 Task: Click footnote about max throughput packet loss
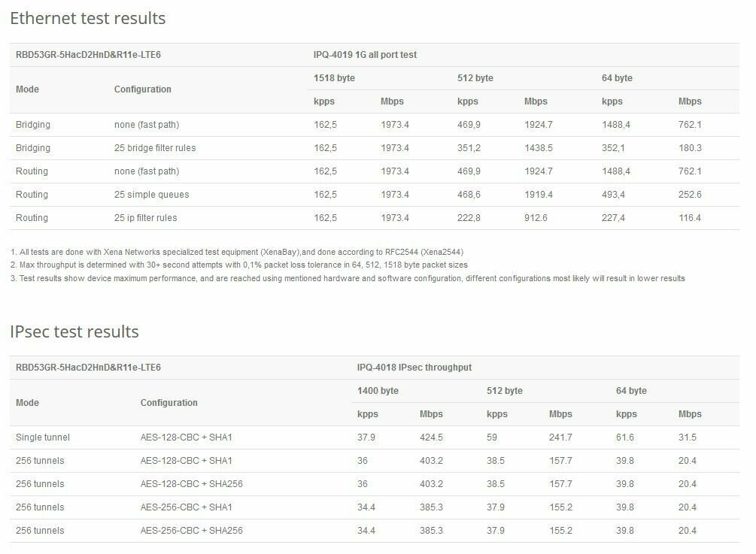[239, 265]
